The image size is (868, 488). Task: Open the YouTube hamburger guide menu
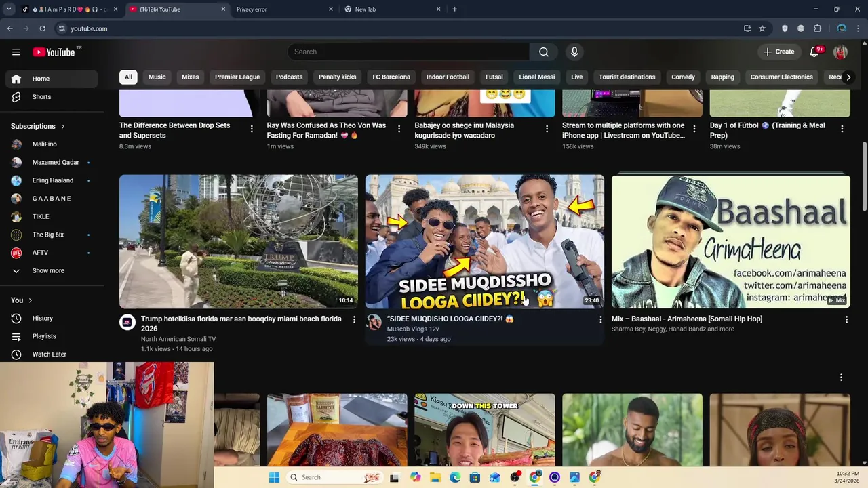pyautogui.click(x=16, y=52)
